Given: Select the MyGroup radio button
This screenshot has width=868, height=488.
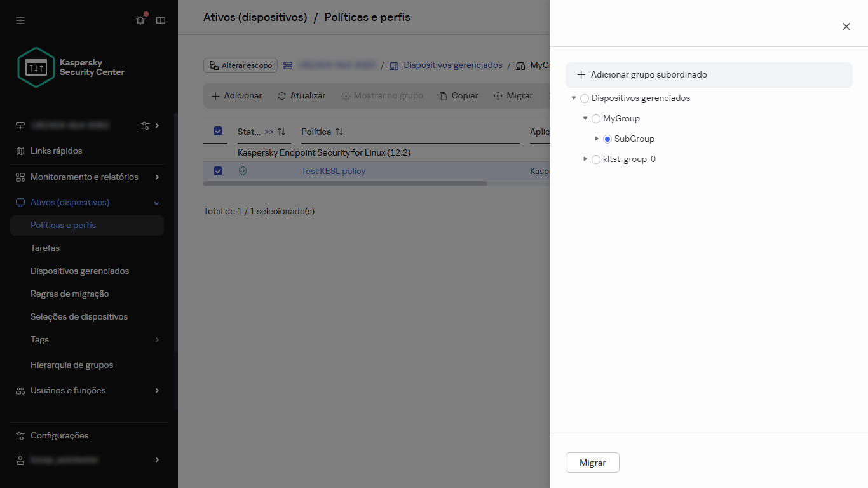Looking at the screenshot, I should coord(596,119).
